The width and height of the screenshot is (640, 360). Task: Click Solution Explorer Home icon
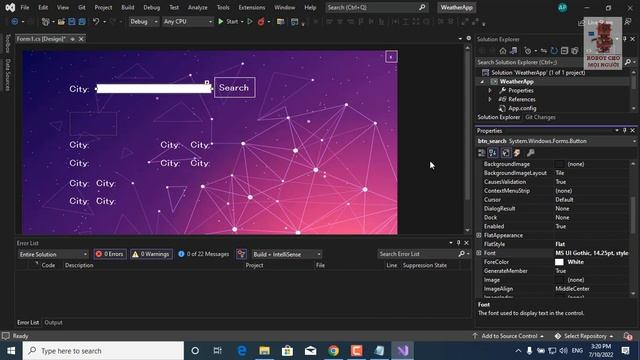[x=503, y=51]
